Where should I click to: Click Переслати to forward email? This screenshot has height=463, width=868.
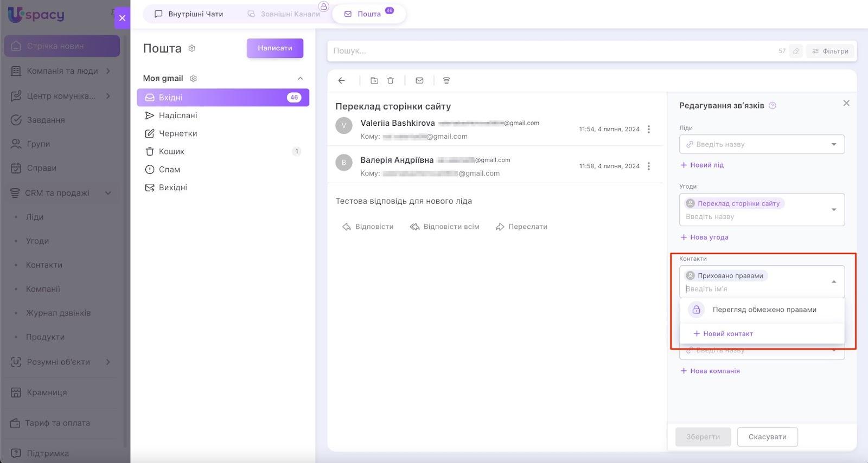pyautogui.click(x=521, y=227)
